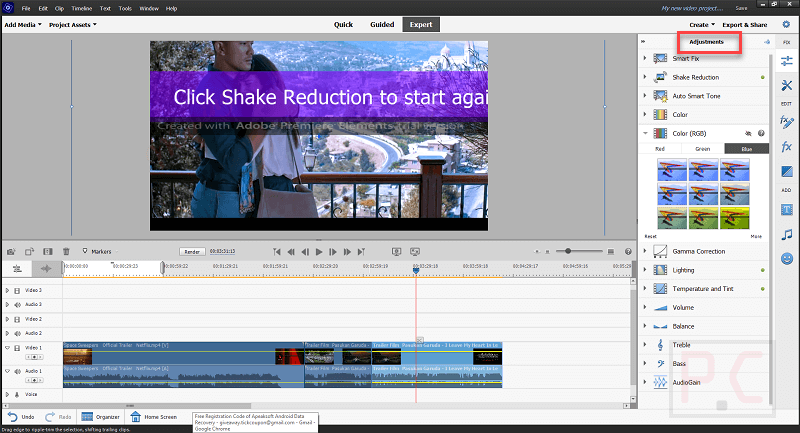Expand the Lighting adjustment
800x433 pixels.
coord(645,270)
